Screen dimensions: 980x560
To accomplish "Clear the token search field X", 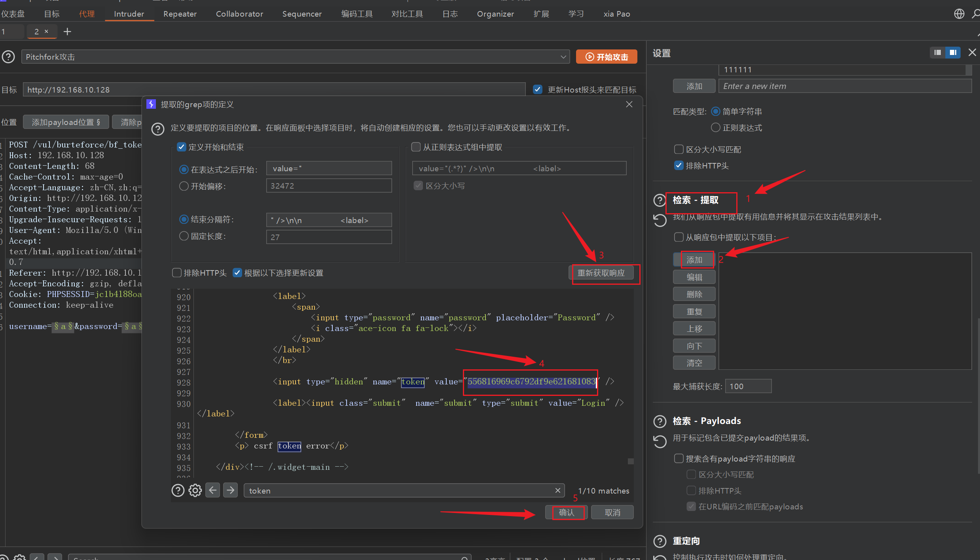I will pyautogui.click(x=558, y=490).
